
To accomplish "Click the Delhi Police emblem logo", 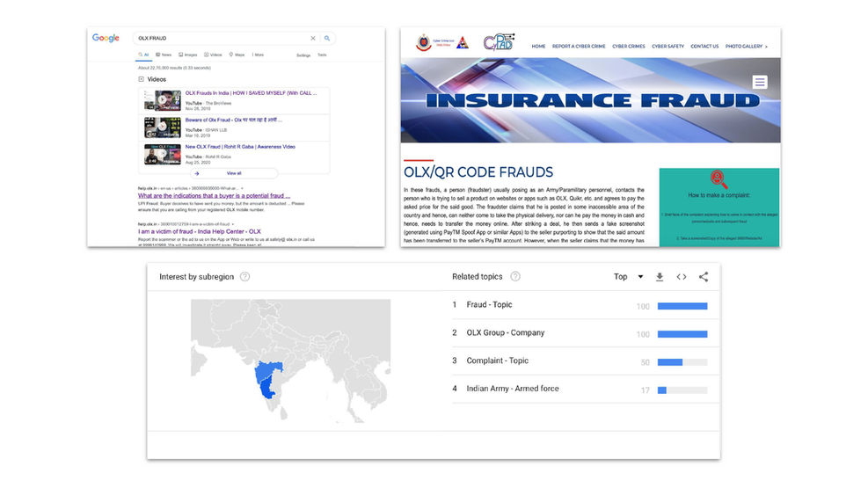I will tap(424, 42).
